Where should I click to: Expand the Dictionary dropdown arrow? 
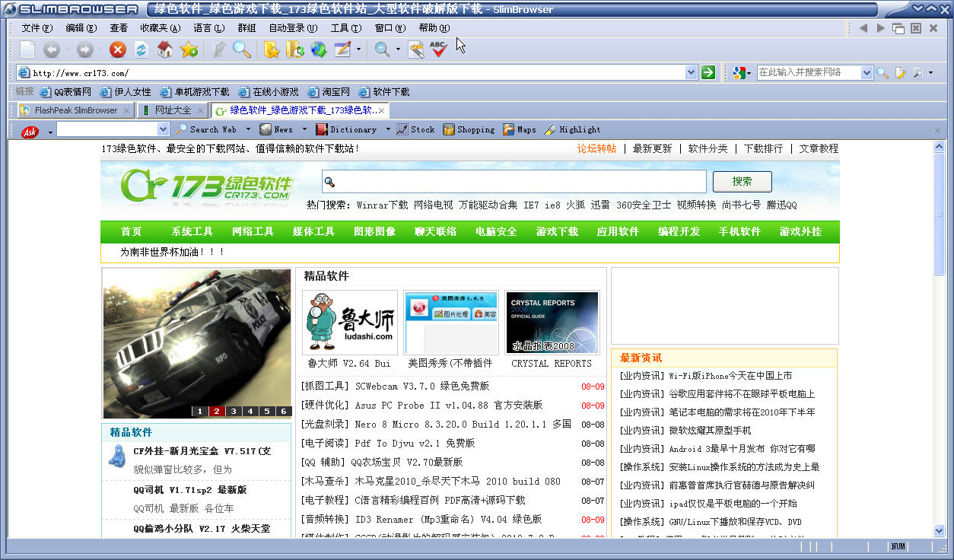(x=388, y=130)
